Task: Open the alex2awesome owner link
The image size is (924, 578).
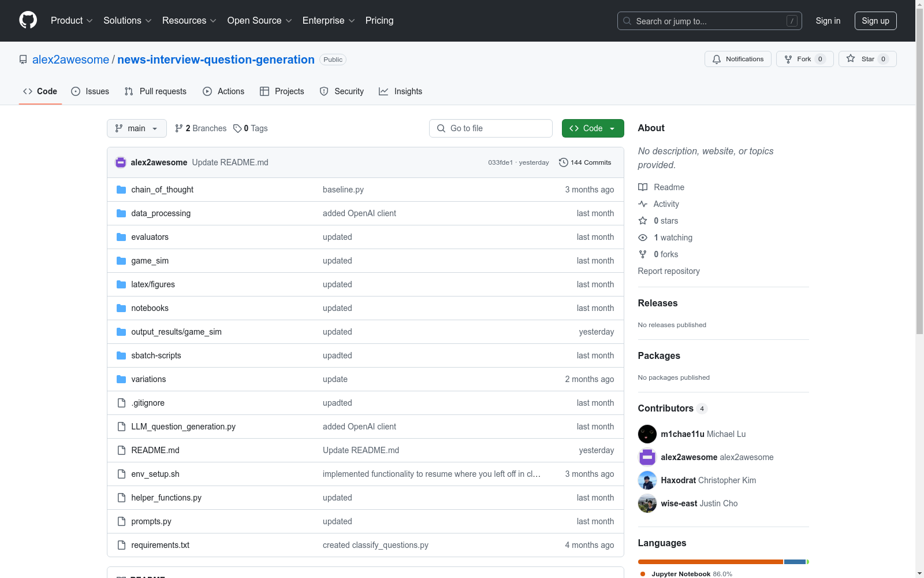Action: (70, 60)
